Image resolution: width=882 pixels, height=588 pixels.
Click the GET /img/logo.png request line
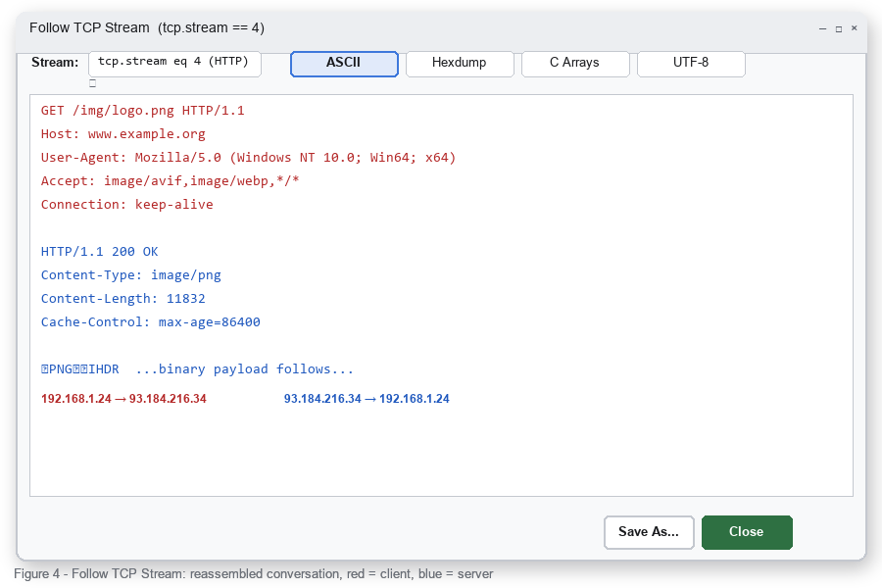coord(143,111)
